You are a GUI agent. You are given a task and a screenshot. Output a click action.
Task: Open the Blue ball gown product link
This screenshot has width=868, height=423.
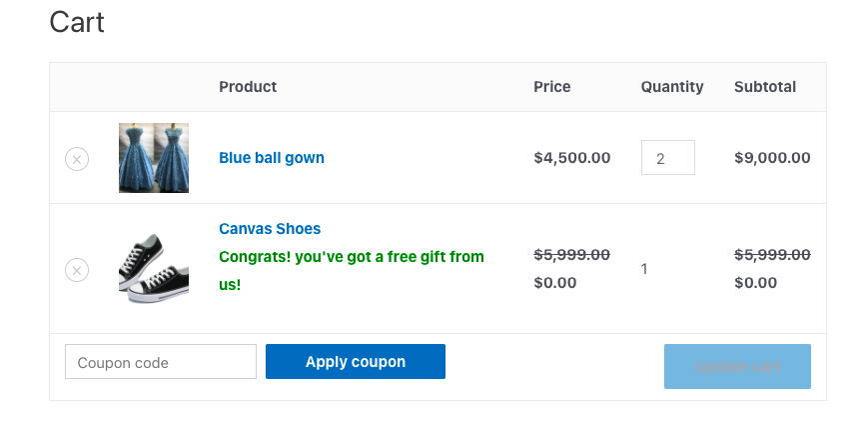[272, 158]
